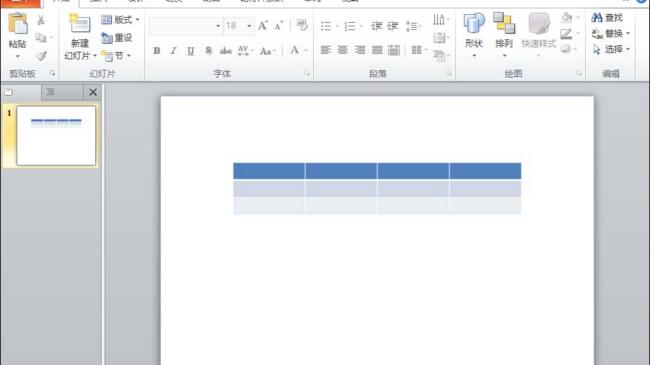This screenshot has height=365, width=651.
Task: Switch to the Slides thumbnail tab
Action: coord(21,92)
